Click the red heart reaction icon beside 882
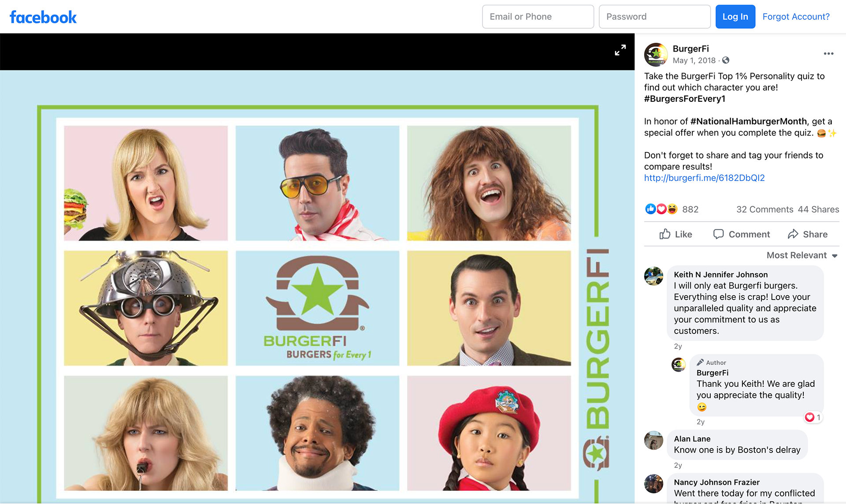 pyautogui.click(x=661, y=209)
